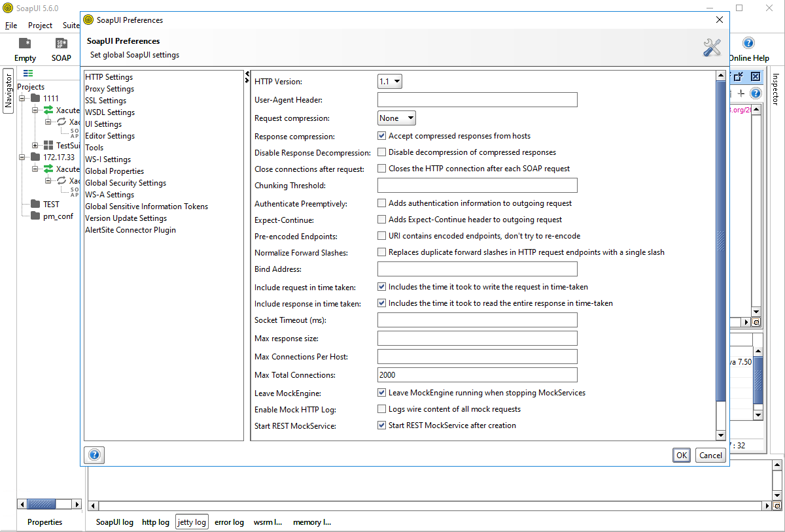
Task: Click the magnifier icon below the background editor
Action: [x=756, y=322]
